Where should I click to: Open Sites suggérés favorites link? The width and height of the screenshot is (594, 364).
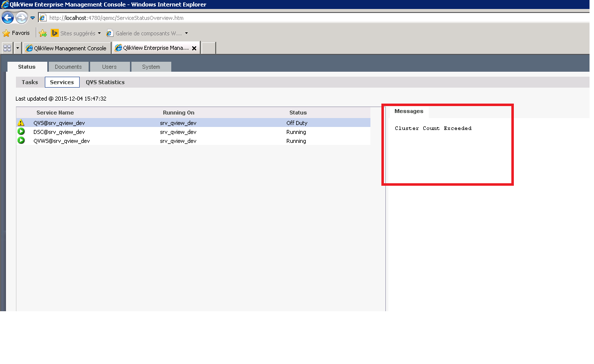tap(74, 33)
